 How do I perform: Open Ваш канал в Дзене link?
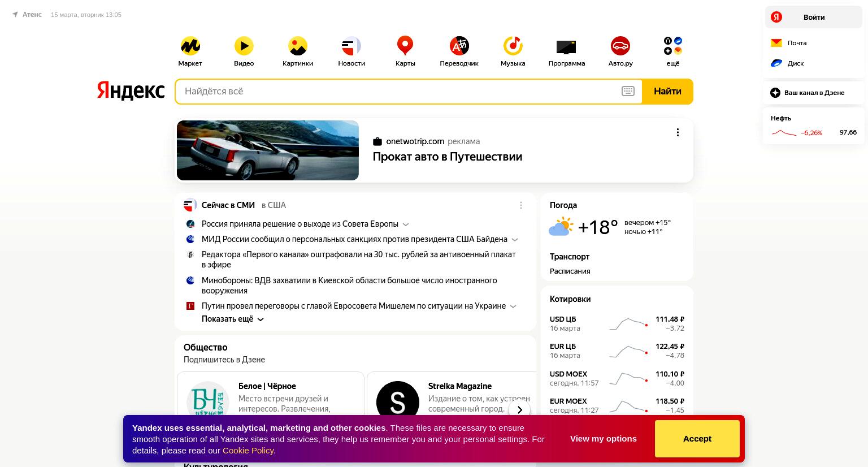tap(814, 93)
